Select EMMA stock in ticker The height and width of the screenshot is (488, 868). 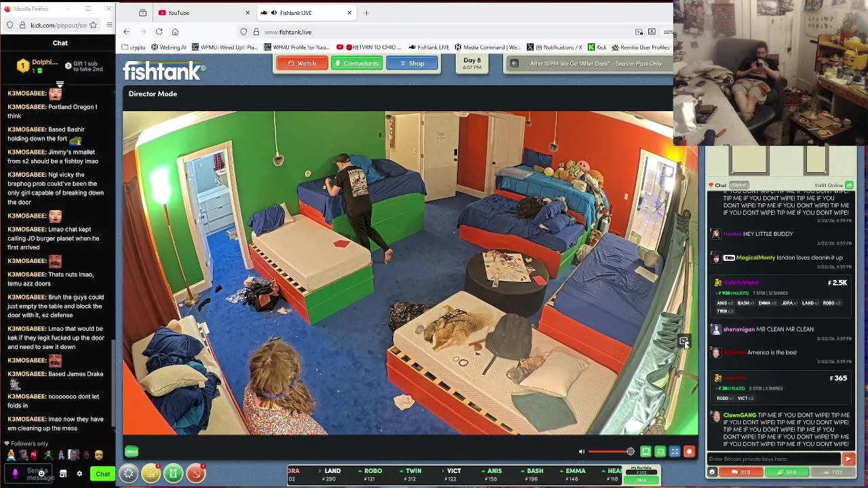point(573,474)
